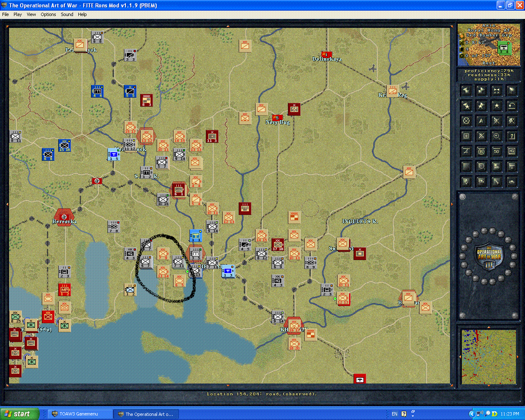Screen dimensions: 525x420
Task: Select the 'A' attack planning icon
Action: [x=482, y=121]
